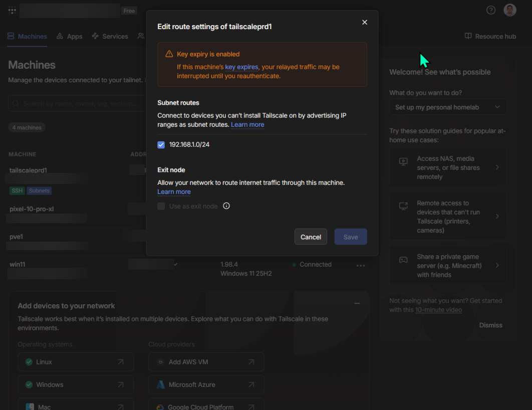The image size is (532, 410).
Task: Open the Remote access to devices guide
Action: click(448, 217)
